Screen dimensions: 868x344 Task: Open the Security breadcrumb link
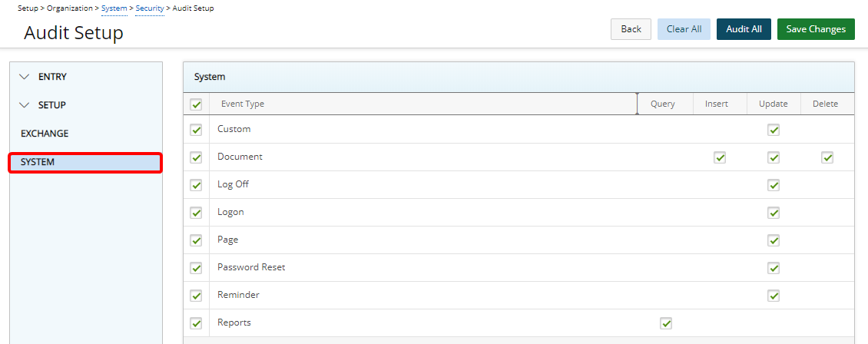coord(150,8)
